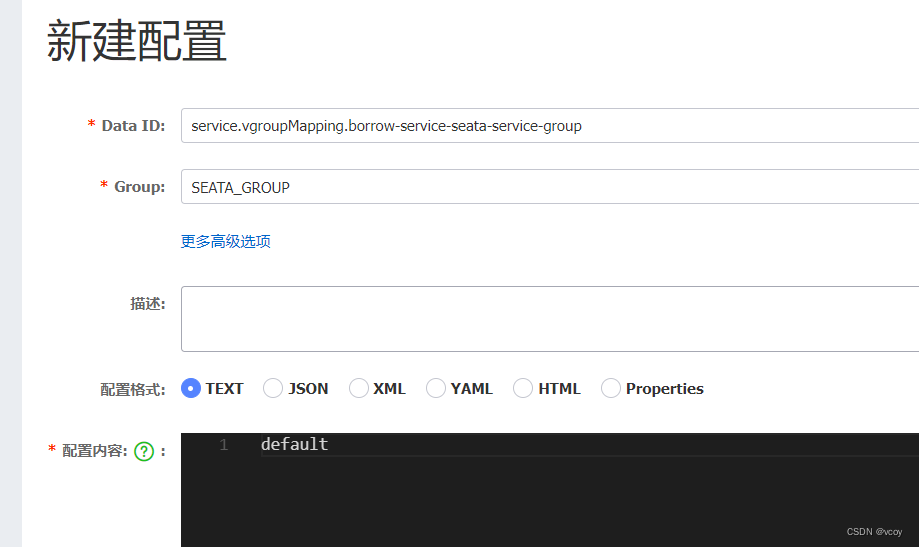
Task: Click inside the 描述 description textarea
Action: 550,319
